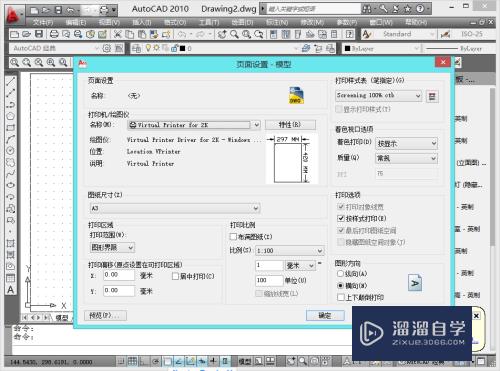Select the Line tool in the draw toolbar
Screen dimensions: 500x371
point(11,81)
